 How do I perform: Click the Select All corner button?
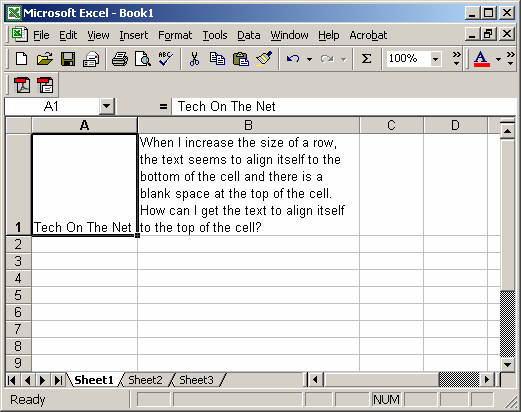[19, 125]
